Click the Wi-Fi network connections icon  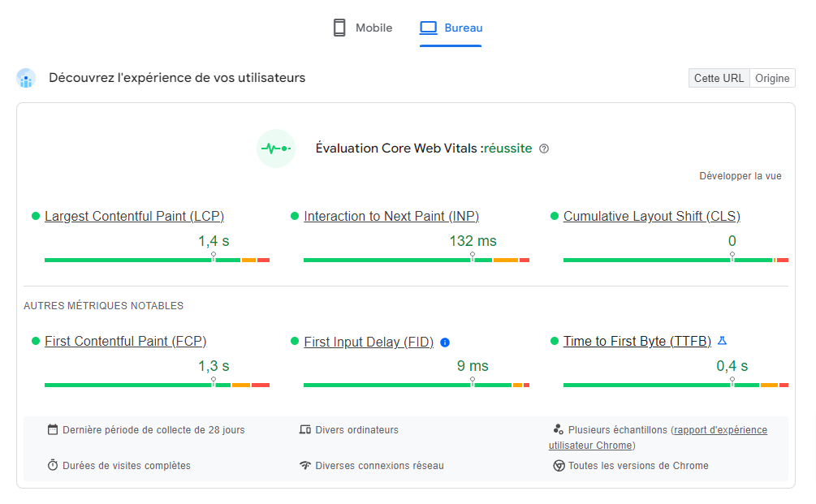point(305,466)
